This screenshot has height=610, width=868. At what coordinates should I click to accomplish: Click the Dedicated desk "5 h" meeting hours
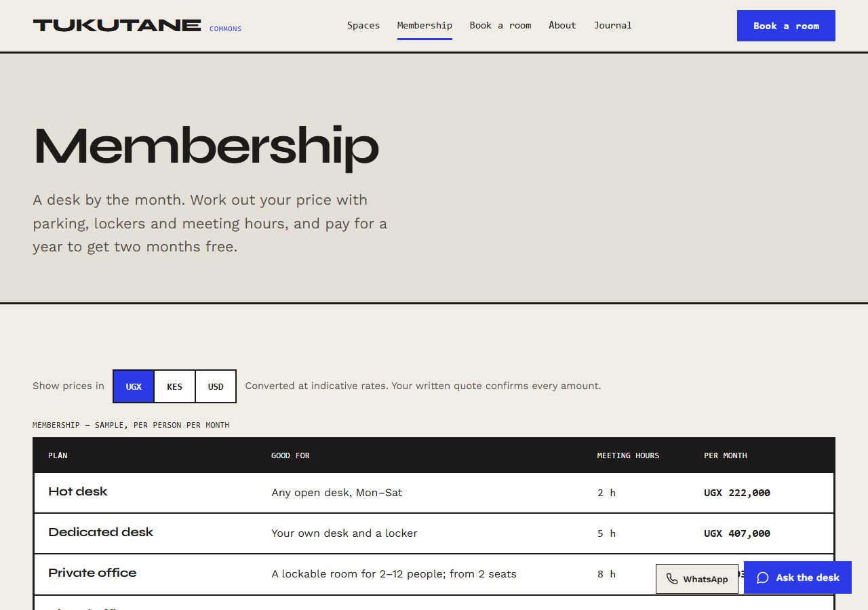pyautogui.click(x=607, y=533)
